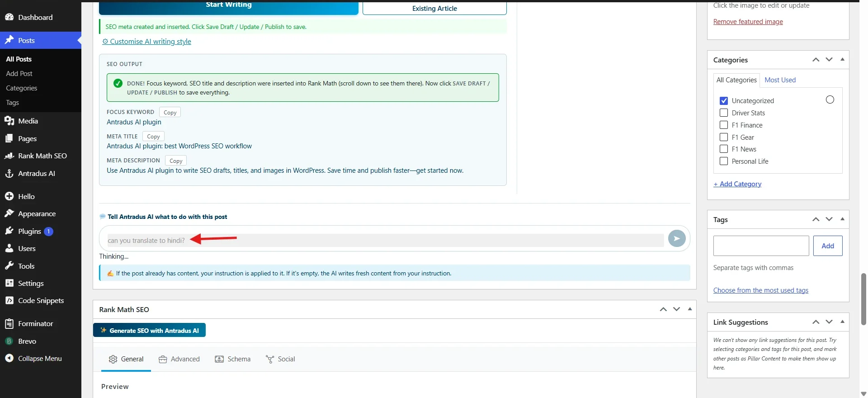Collapse the Rank Math SEO panel
The height and width of the screenshot is (398, 868).
click(x=690, y=309)
